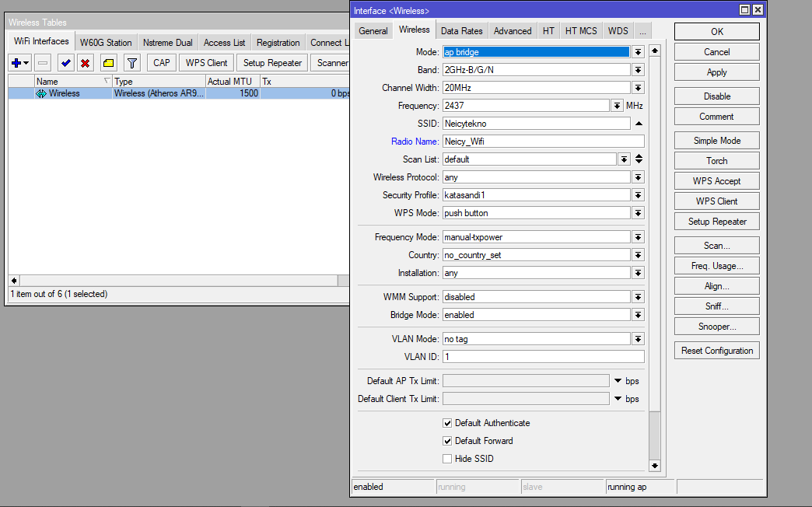Click Scan List up-down arrows icon
The height and width of the screenshot is (507, 812).
point(639,159)
